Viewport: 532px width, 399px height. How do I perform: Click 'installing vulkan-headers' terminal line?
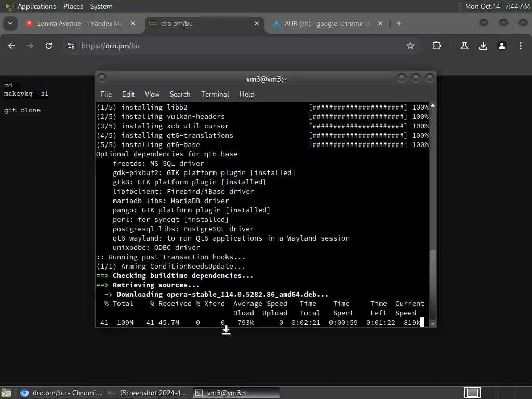172,116
